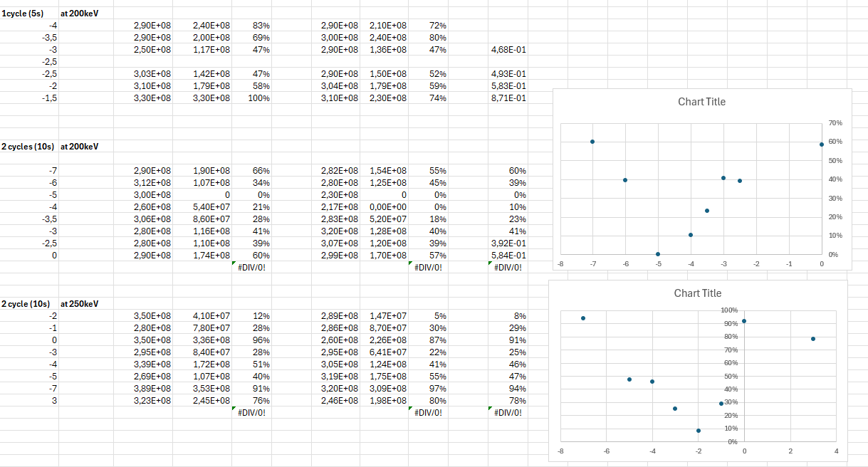Image resolution: width=868 pixels, height=467 pixels.
Task: Select the '2 cycle (10s)' heading cell
Action: [x=29, y=304]
